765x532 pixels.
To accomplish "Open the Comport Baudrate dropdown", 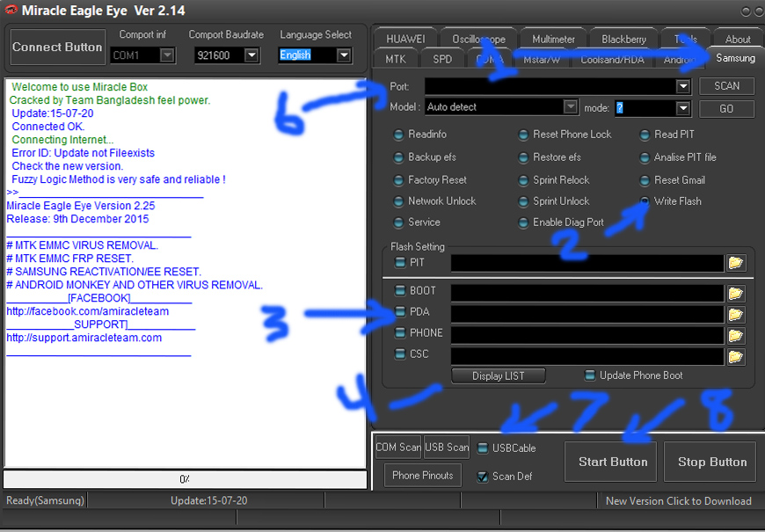I will point(251,55).
